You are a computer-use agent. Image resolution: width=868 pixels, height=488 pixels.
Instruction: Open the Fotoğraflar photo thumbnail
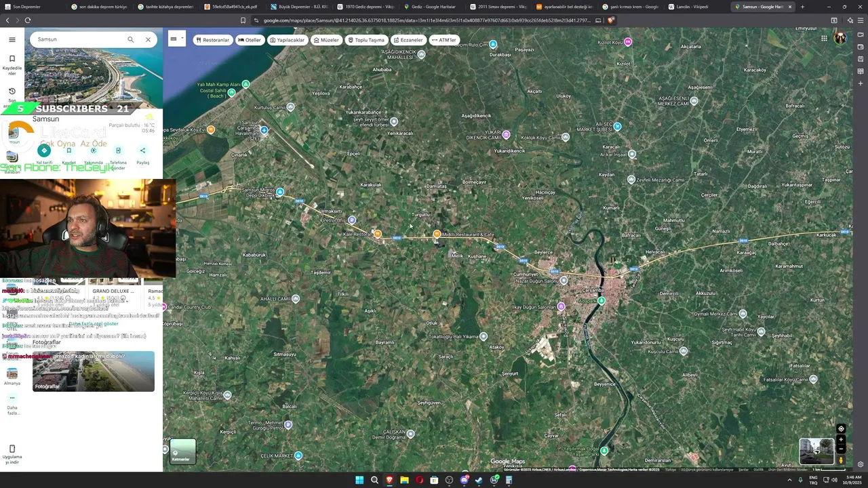(x=94, y=371)
